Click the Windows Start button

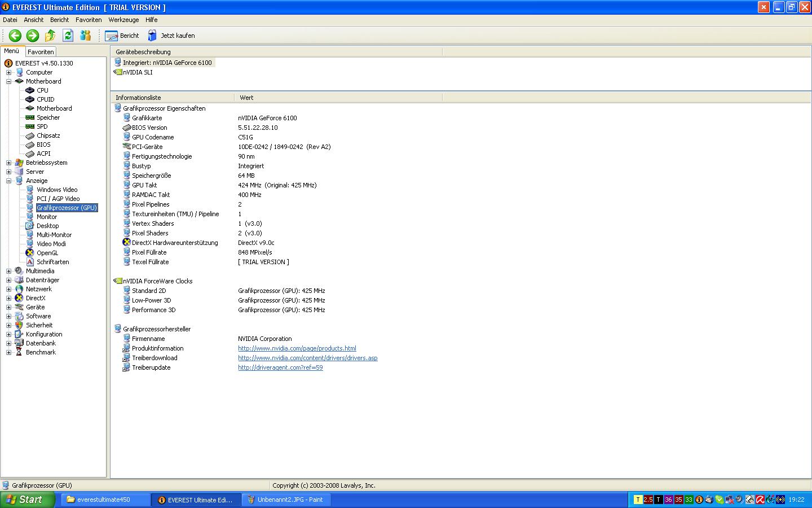[x=28, y=500]
